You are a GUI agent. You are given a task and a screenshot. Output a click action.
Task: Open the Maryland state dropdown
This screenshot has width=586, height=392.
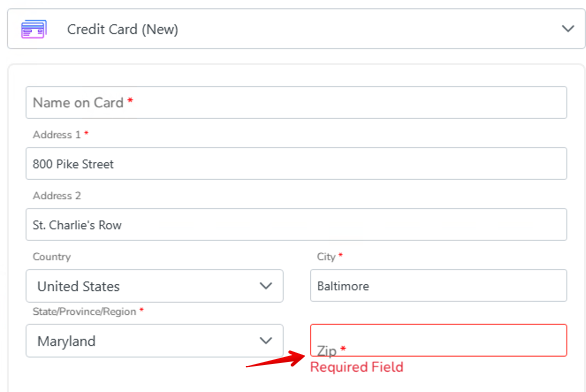coord(154,341)
